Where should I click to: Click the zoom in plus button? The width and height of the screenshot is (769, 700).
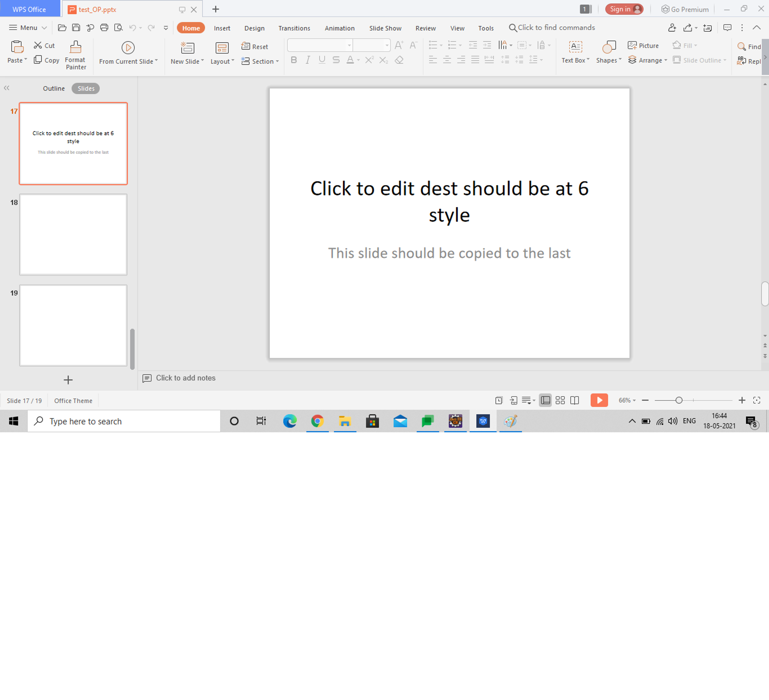click(x=742, y=400)
